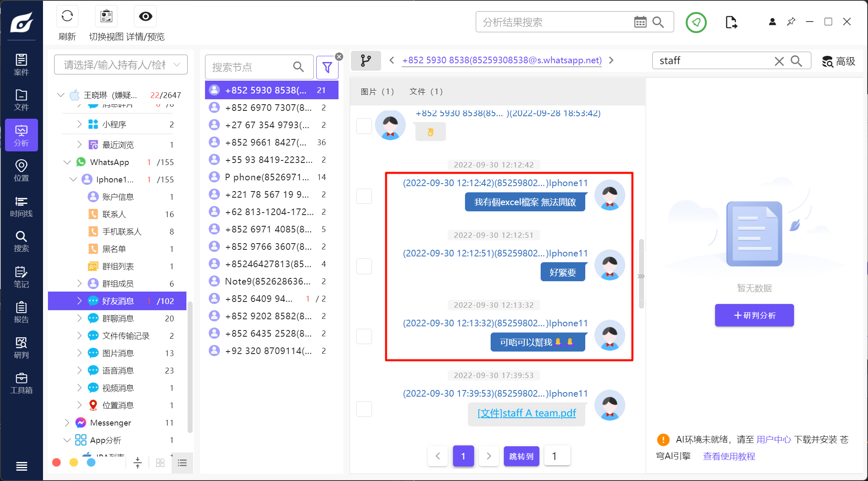The image size is (868, 481).
Task: Open the calendar date filter icon
Action: pos(640,22)
